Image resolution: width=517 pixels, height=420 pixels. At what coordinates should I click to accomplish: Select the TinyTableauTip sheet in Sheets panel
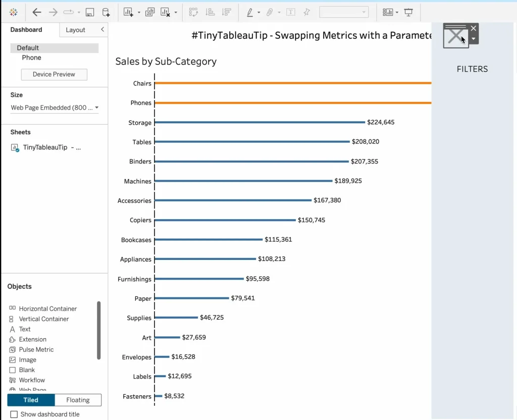coord(45,147)
